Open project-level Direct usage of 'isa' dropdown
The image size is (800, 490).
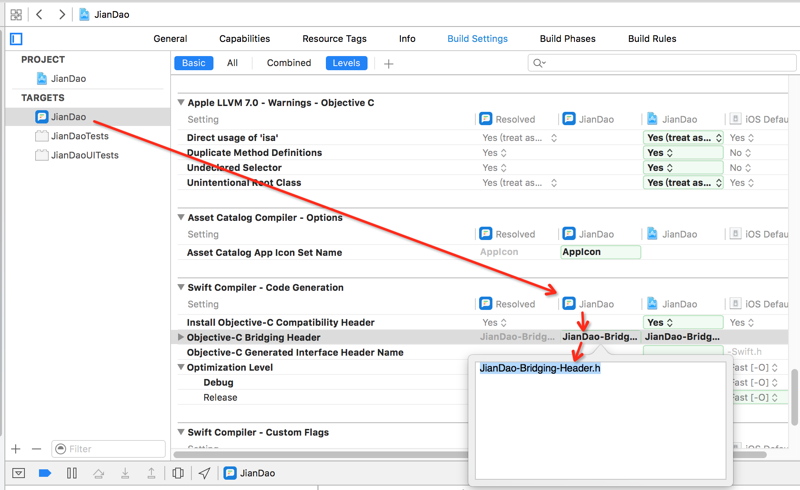[x=683, y=138]
